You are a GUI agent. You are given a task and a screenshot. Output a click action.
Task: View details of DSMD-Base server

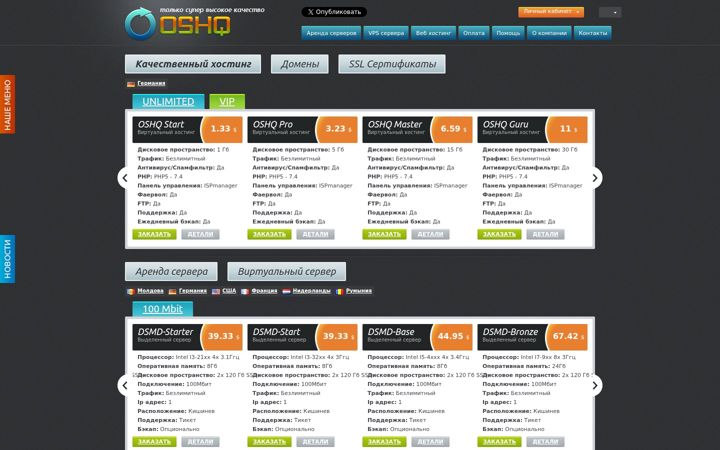430,442
